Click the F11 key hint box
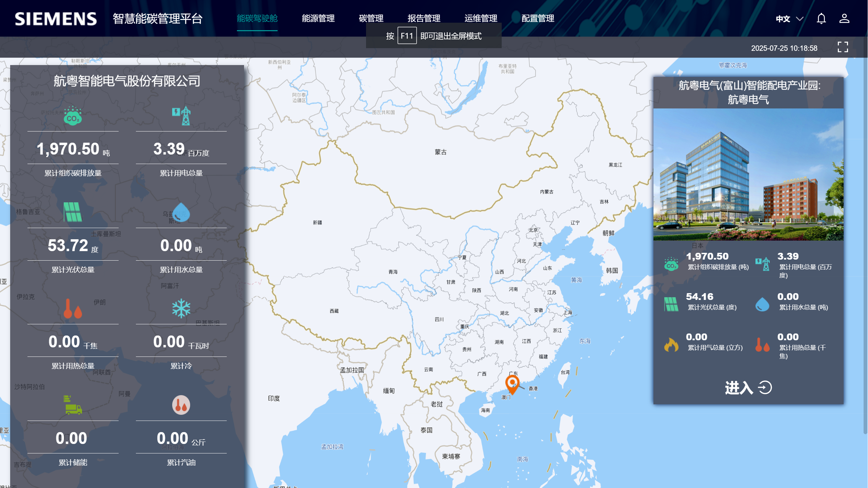Screen dimensions: 868x488 (407, 36)
